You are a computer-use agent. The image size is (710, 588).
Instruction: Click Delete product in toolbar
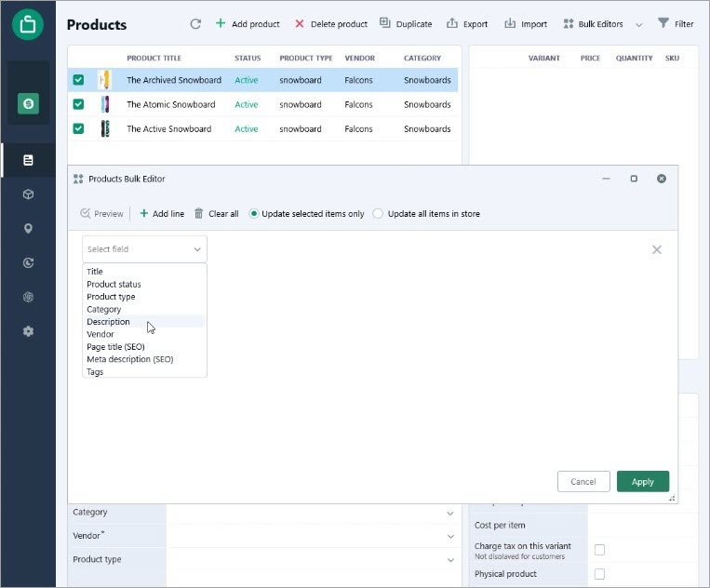[x=331, y=24]
